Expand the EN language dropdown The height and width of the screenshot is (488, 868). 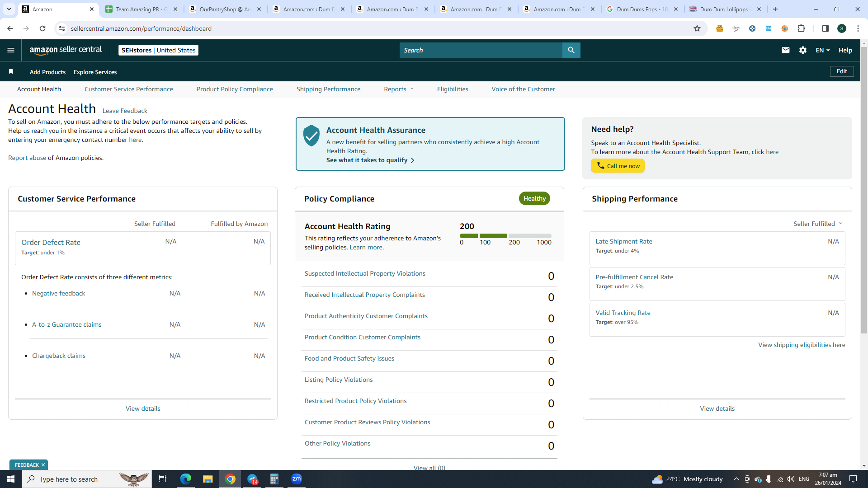click(x=823, y=50)
